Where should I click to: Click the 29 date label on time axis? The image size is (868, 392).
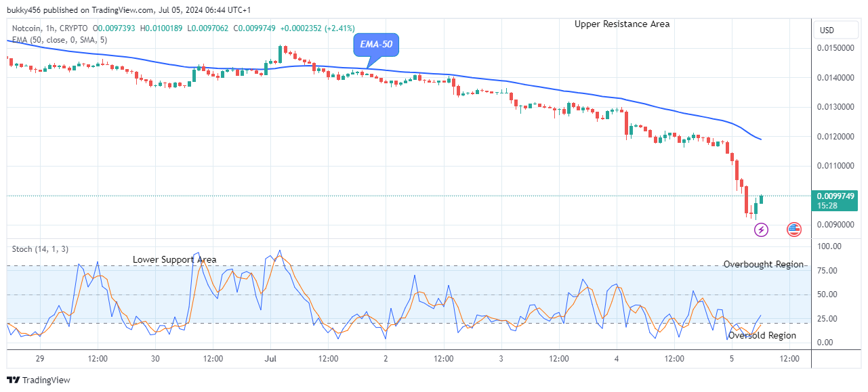(40, 358)
